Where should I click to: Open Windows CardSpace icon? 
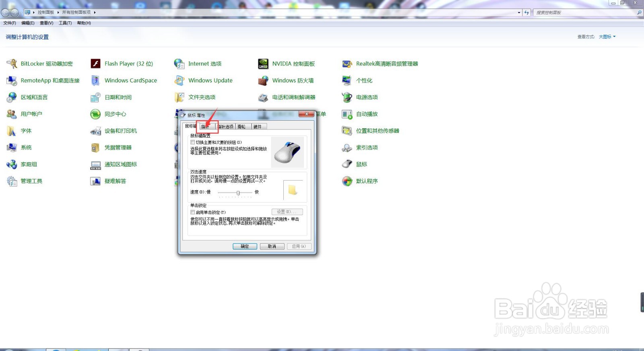point(95,80)
